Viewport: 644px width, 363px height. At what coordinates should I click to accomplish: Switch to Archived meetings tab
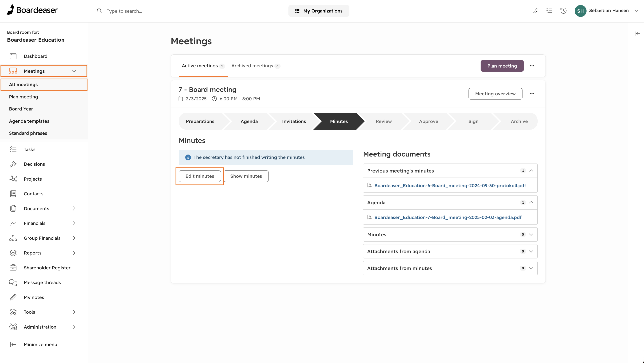click(x=256, y=66)
